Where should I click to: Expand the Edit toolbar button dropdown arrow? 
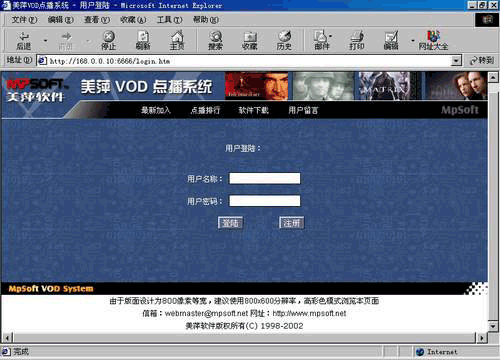point(413,40)
